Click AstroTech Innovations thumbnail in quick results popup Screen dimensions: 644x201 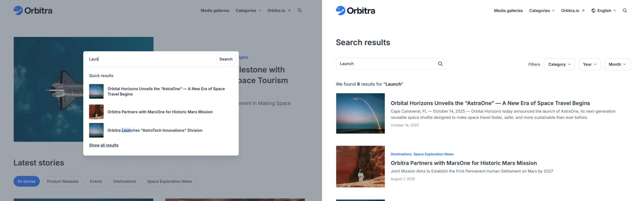click(x=96, y=130)
